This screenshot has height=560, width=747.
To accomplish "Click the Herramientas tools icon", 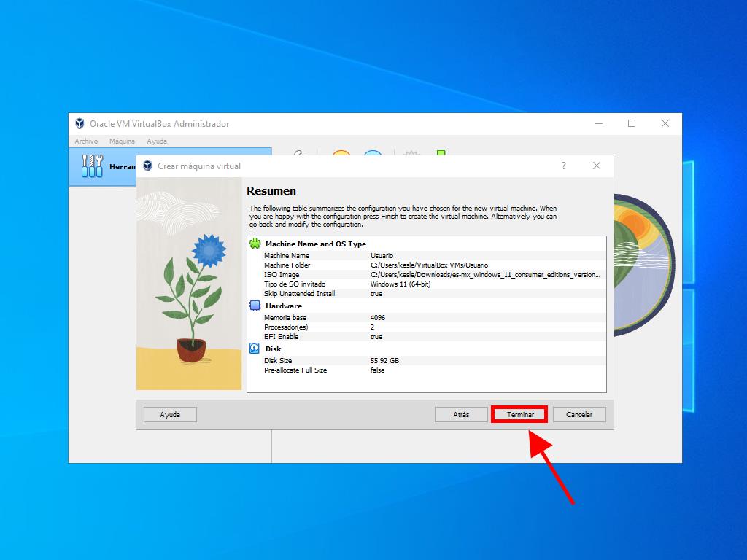I will tap(93, 166).
